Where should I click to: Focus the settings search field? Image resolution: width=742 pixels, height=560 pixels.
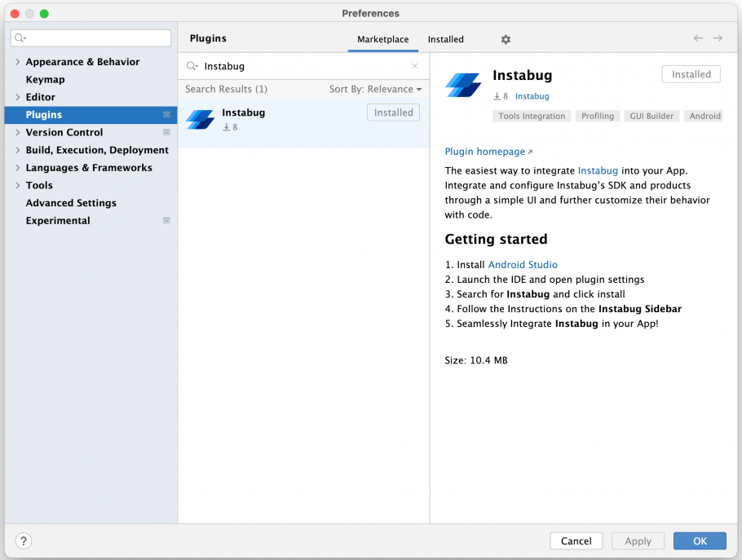(91, 37)
